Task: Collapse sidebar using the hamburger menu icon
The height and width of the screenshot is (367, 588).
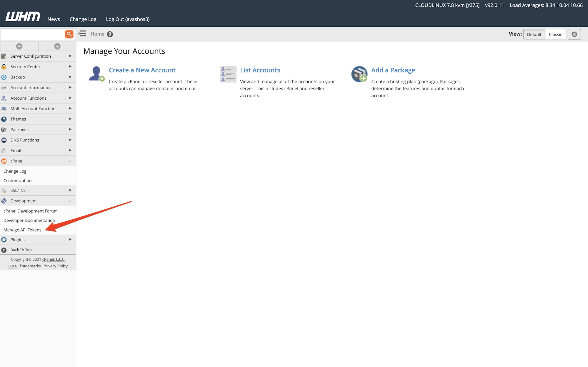Action: (82, 33)
